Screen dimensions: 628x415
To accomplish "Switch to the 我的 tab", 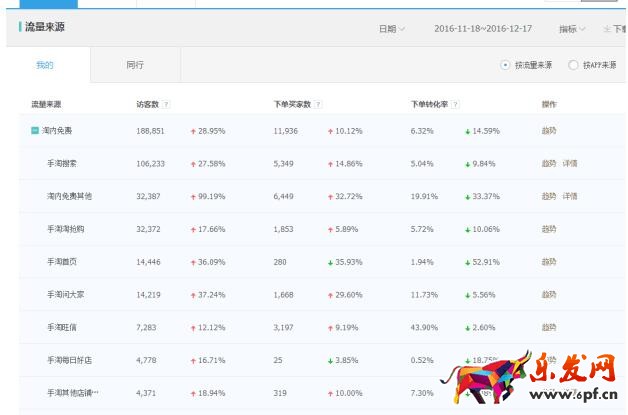I will pyautogui.click(x=45, y=65).
